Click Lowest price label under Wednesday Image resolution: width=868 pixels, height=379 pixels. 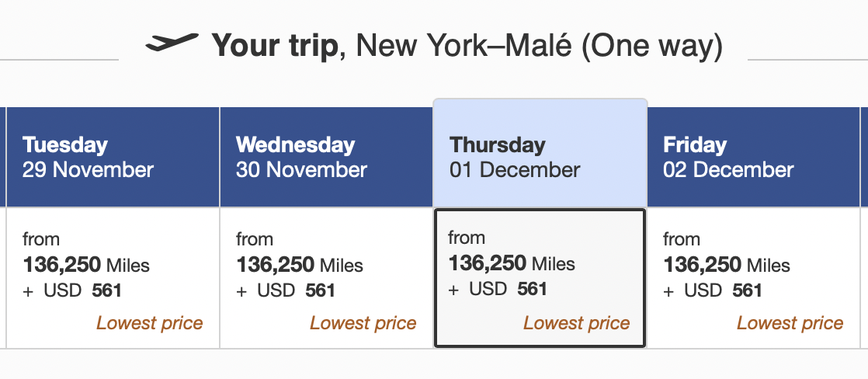pos(363,323)
